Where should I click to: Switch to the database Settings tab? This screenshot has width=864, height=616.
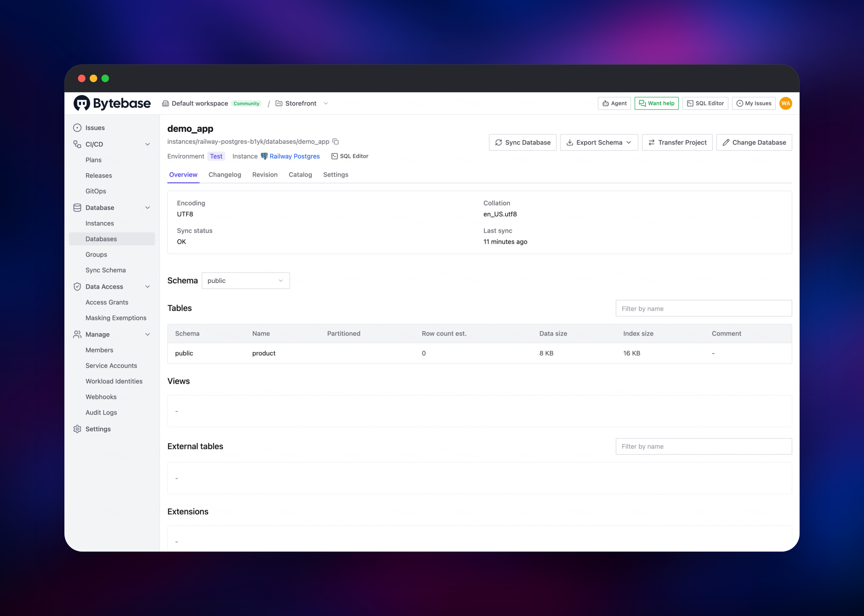336,174
